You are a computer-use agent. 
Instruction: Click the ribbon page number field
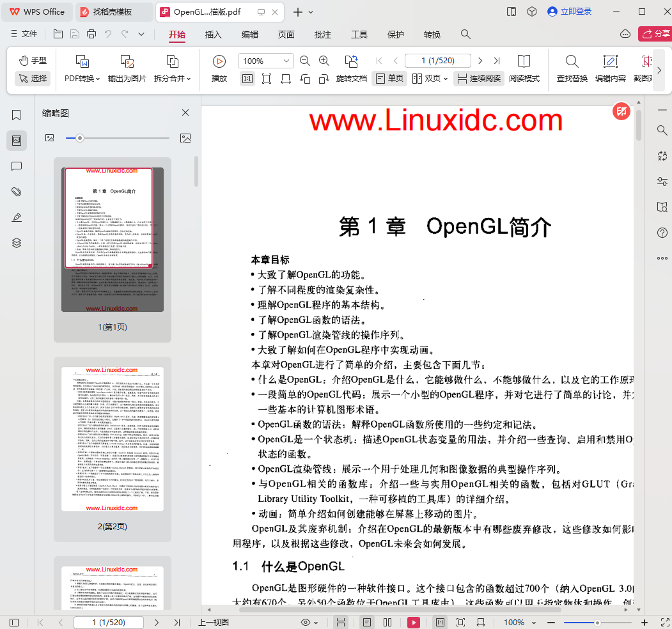coord(437,61)
